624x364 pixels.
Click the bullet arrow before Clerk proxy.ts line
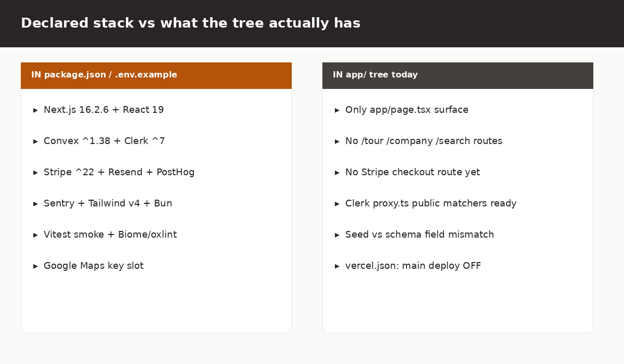point(337,204)
